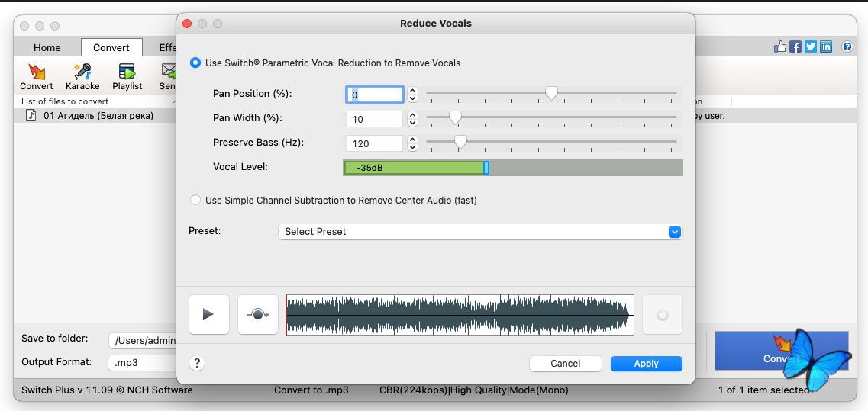Select Simple Channel Subtraction option

[195, 201]
